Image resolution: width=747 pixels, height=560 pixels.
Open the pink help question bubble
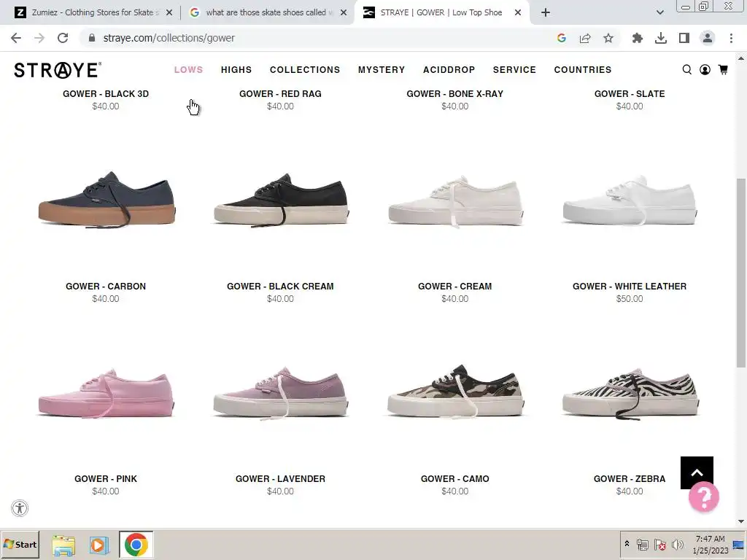(x=704, y=497)
